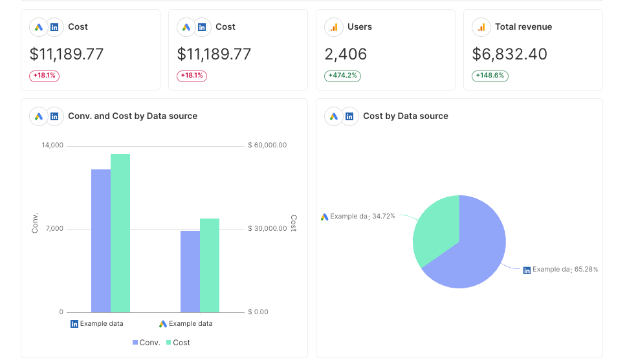The width and height of the screenshot is (627, 364).
Task: Click the Google Analytics icon on Total revenue card
Action: (x=481, y=27)
